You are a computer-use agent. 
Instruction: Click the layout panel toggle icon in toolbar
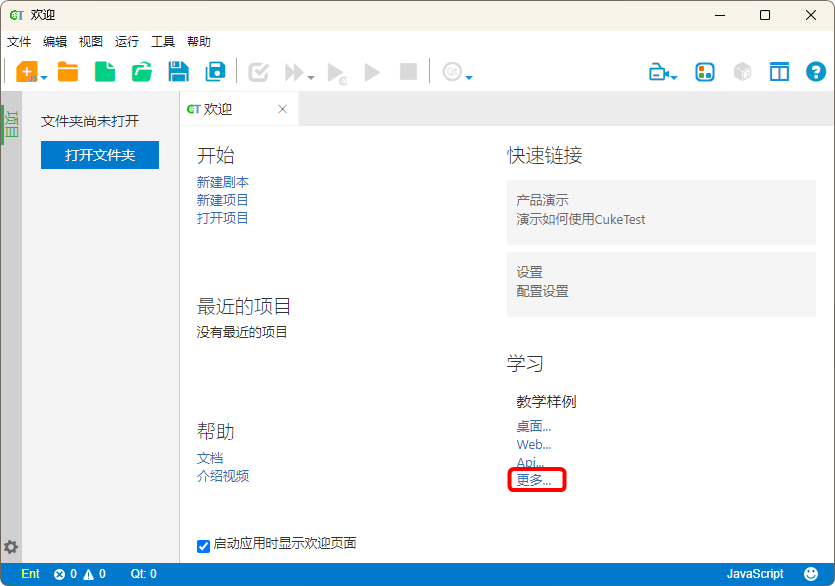point(779,72)
